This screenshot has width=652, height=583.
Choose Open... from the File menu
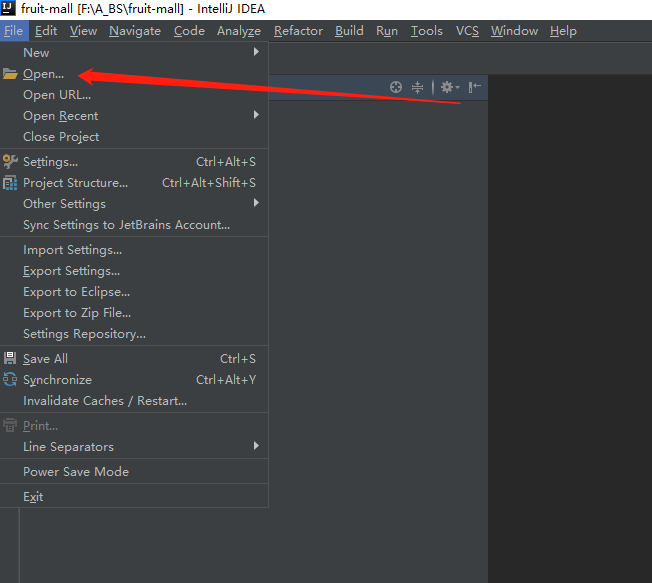tap(134, 74)
